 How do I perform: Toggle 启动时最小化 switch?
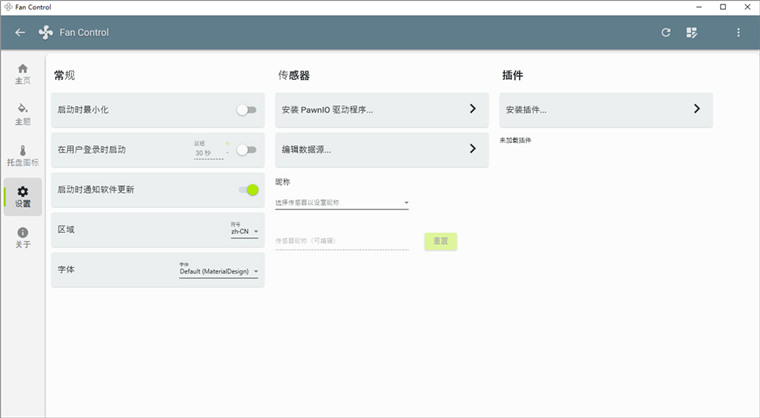[246, 110]
